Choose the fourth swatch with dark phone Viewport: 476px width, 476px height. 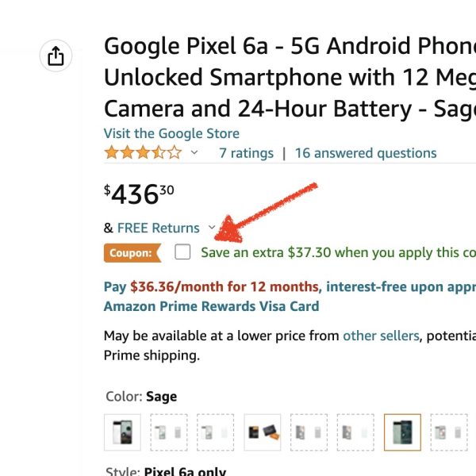[x=262, y=432]
